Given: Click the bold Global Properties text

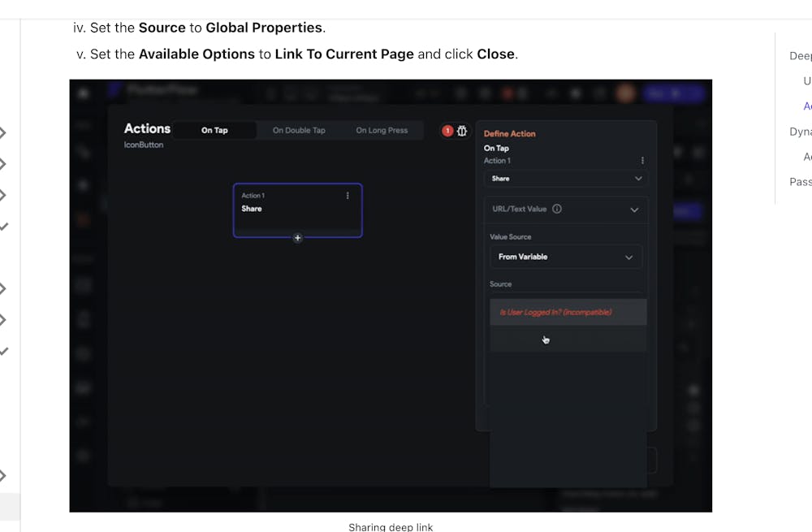Looking at the screenshot, I should [x=264, y=28].
